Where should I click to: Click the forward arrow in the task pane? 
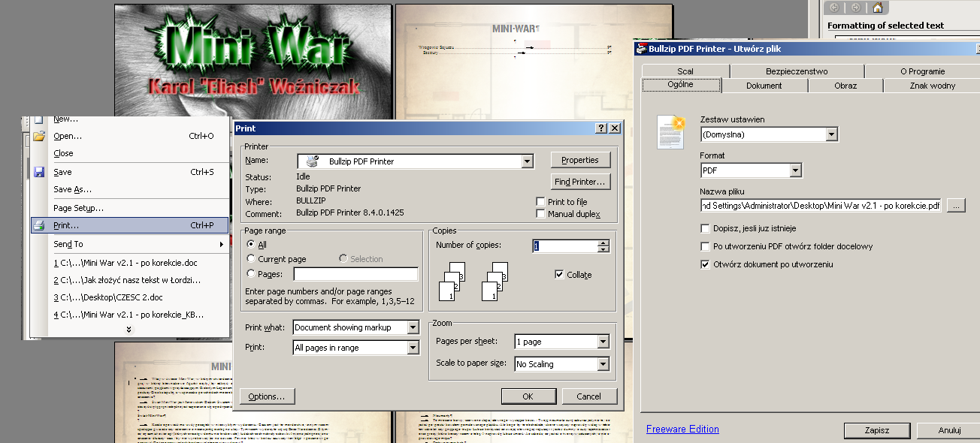(x=855, y=8)
